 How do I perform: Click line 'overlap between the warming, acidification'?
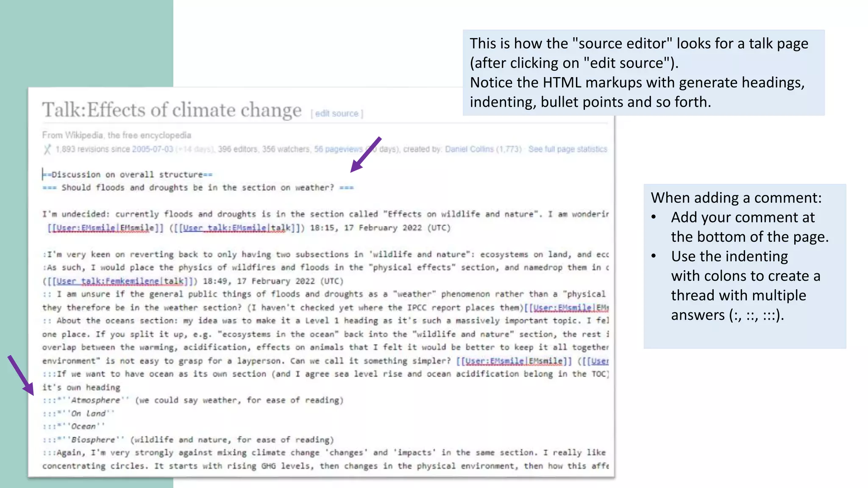pyautogui.click(x=325, y=348)
